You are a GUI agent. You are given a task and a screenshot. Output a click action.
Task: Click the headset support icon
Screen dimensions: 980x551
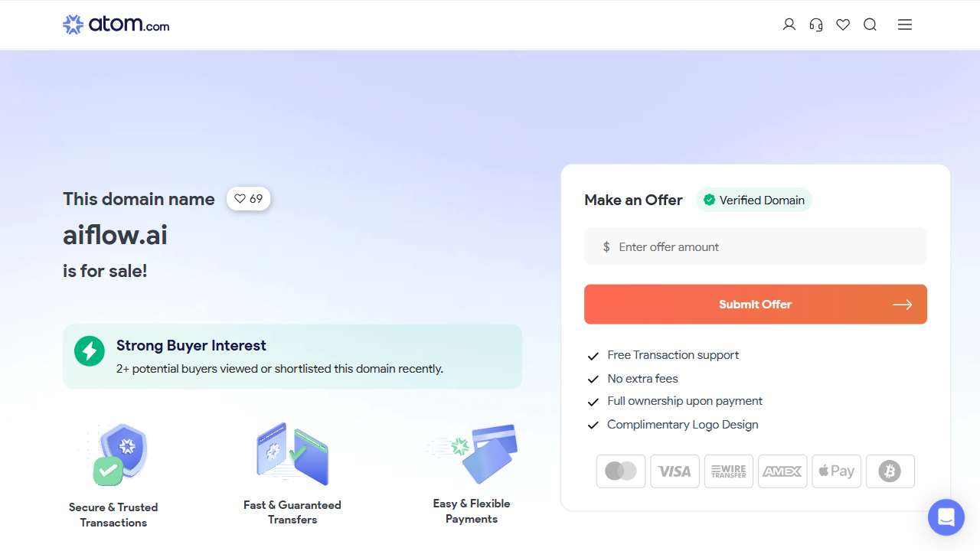[816, 24]
